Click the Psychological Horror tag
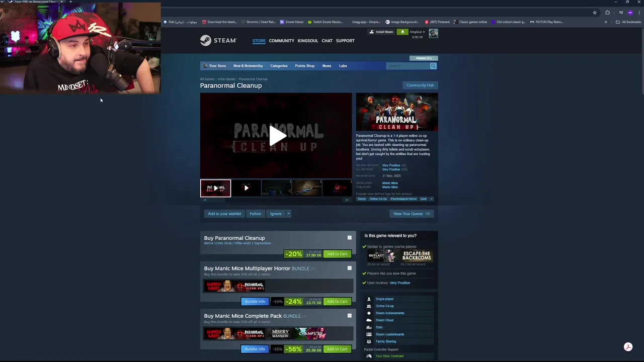The height and width of the screenshot is (362, 644). tap(404, 199)
